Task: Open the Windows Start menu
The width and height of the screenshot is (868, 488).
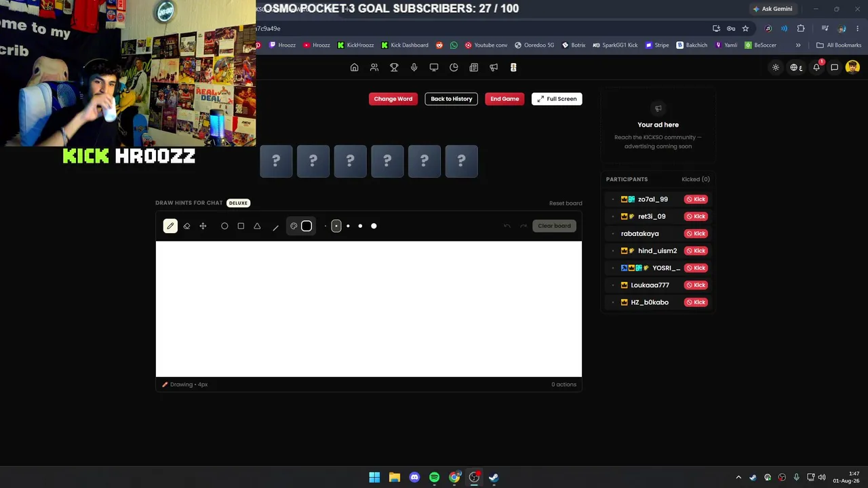Action: coord(374,477)
